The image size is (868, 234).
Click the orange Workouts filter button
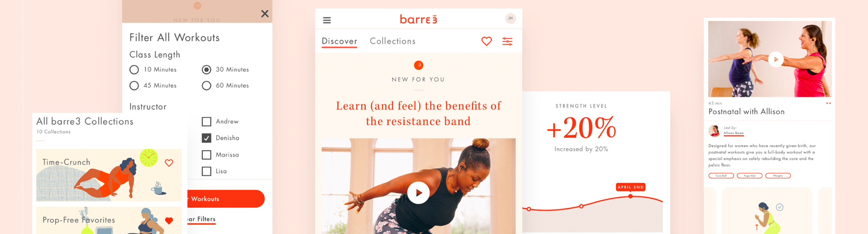pyautogui.click(x=226, y=199)
